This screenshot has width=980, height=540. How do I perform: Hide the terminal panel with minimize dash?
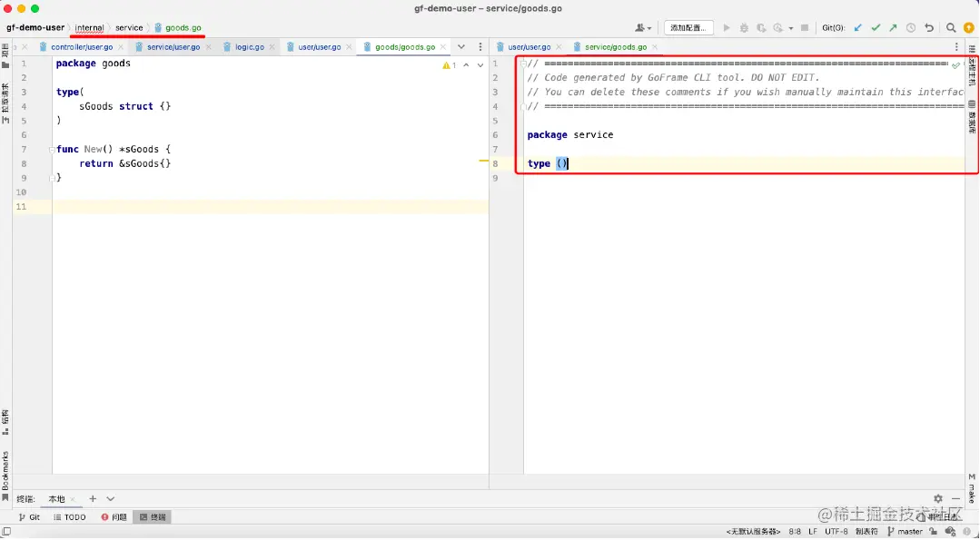click(955, 499)
